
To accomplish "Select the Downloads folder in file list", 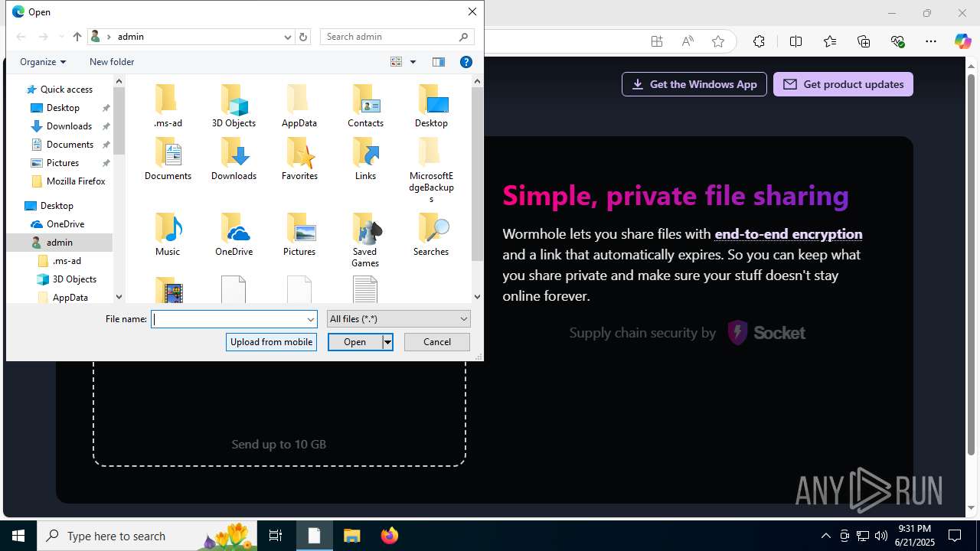I will coord(234,158).
